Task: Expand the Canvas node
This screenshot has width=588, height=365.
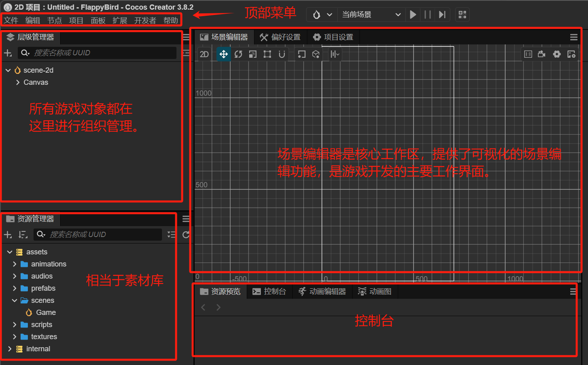Action: click(x=18, y=82)
